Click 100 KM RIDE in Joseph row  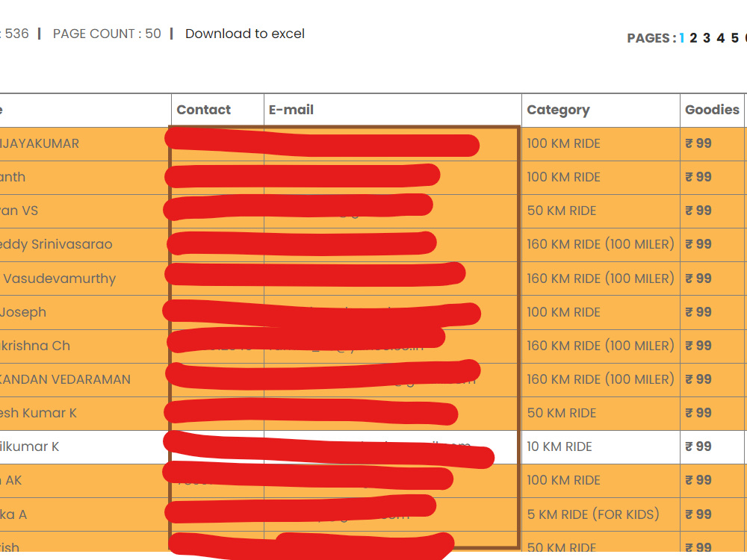coord(563,312)
